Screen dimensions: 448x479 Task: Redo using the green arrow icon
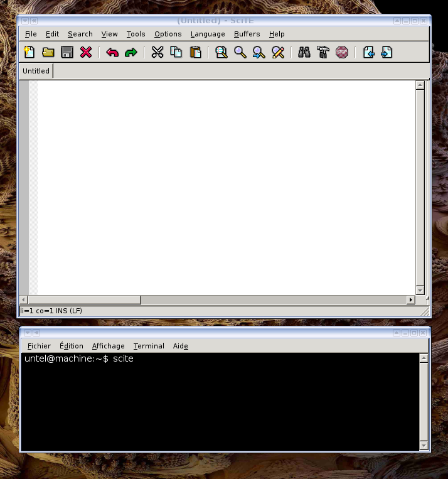click(131, 53)
